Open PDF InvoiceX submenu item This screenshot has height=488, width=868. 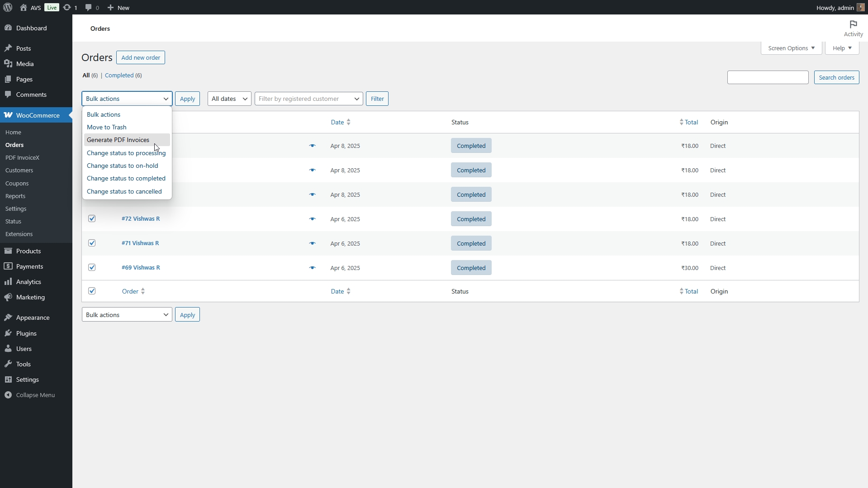pyautogui.click(x=23, y=157)
